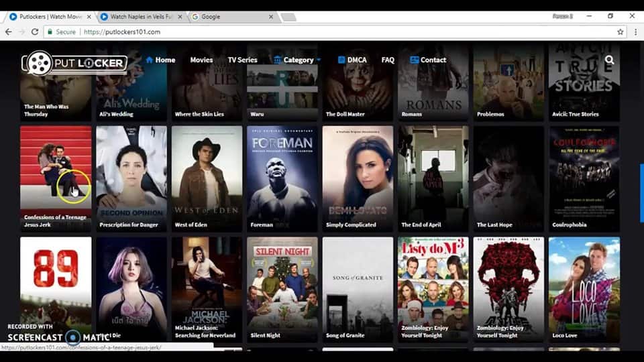Image resolution: width=644 pixels, height=362 pixels.
Task: Open the Silent Night poster
Action: point(282,290)
